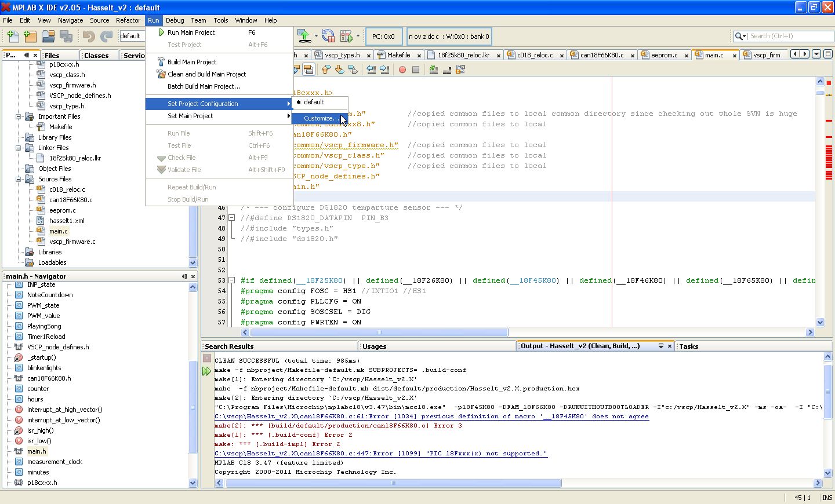Image resolution: width=835 pixels, height=504 pixels.
Task: Click the New Project toolbar icon
Action: pyautogui.click(x=30, y=36)
